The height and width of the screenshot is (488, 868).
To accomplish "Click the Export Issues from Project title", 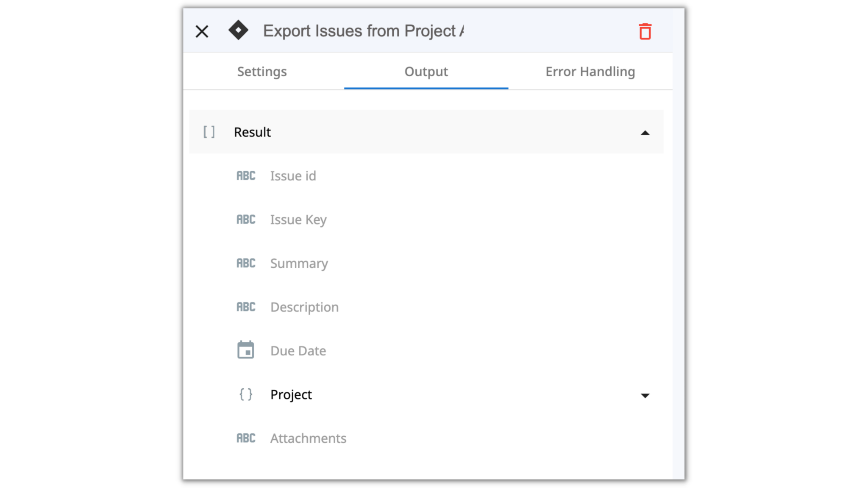I will [363, 30].
